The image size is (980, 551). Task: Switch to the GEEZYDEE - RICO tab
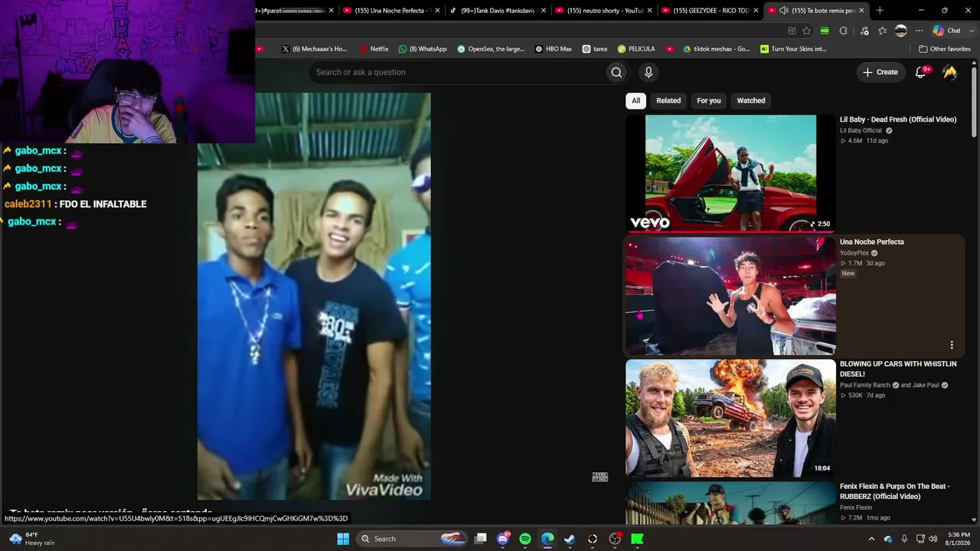click(709, 10)
